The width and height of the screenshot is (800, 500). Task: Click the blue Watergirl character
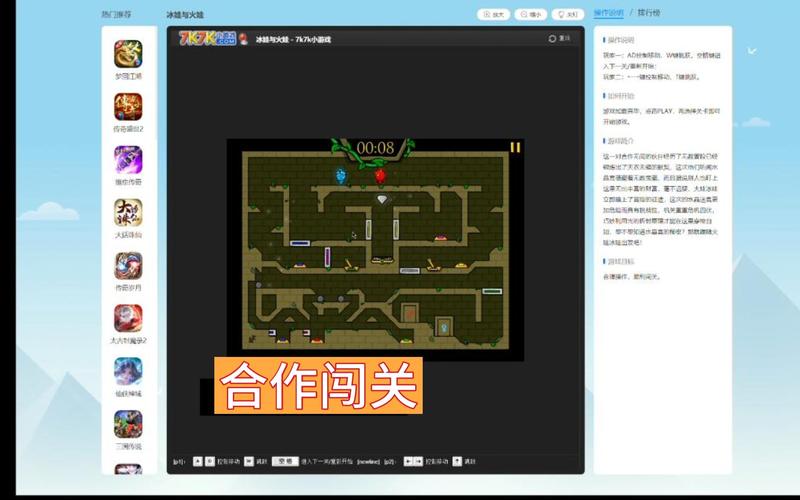(x=341, y=177)
